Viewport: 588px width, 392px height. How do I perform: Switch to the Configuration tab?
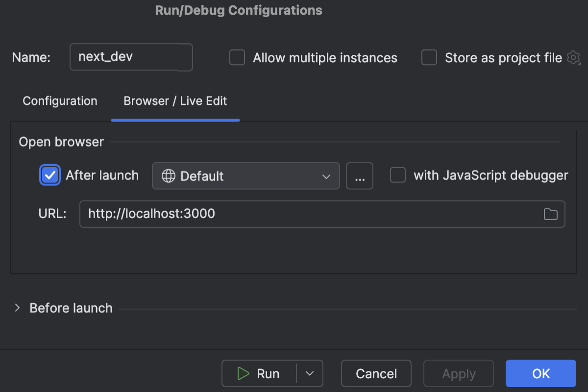point(59,101)
